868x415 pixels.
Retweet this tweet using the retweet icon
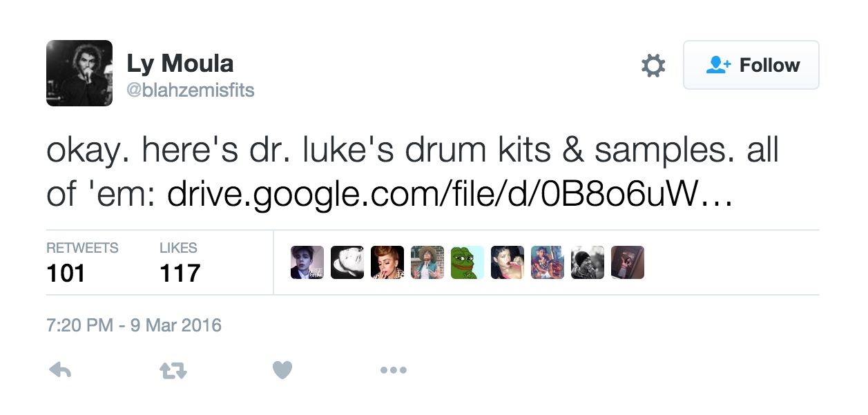pos(173,371)
